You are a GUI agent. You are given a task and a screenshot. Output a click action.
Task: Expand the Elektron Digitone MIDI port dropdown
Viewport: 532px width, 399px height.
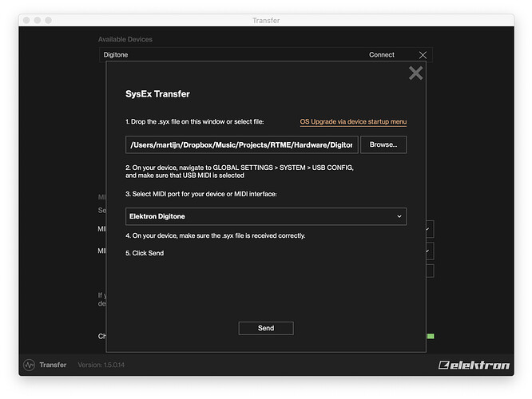(265, 216)
